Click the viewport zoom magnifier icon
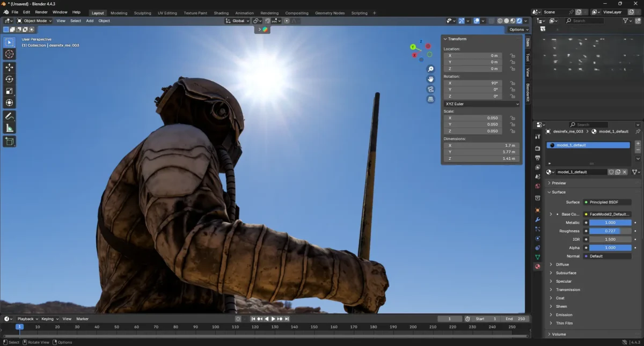Image resolution: width=644 pixels, height=346 pixels. pyautogui.click(x=430, y=69)
